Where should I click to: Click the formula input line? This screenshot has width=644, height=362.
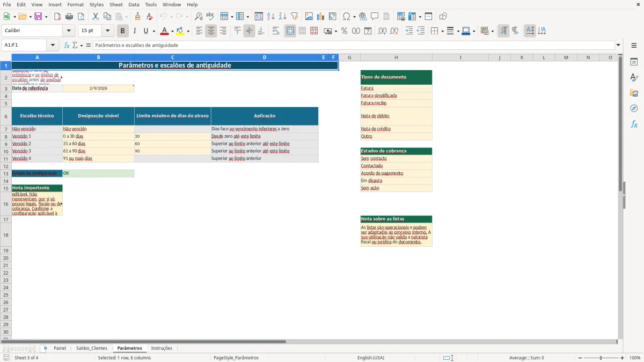tap(354, 45)
